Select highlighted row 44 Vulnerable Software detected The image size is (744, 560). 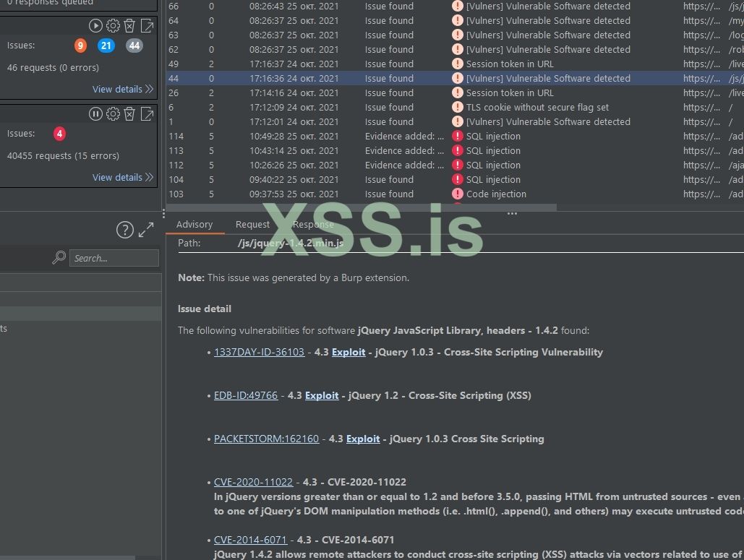[x=455, y=78]
